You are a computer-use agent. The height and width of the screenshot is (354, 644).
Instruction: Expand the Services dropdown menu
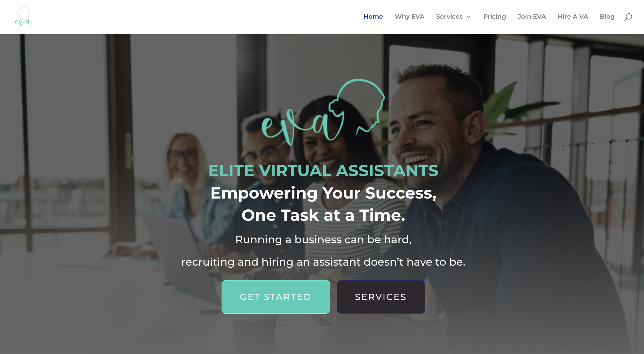click(452, 17)
